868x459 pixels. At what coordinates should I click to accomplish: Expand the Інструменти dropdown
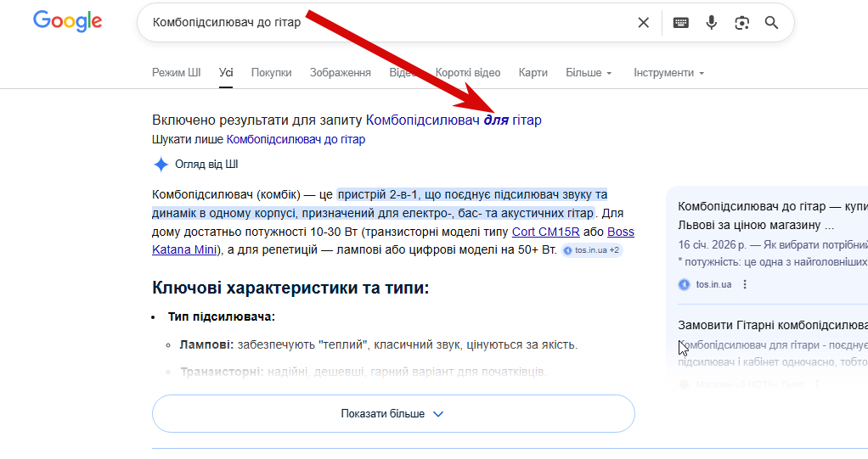tap(668, 72)
